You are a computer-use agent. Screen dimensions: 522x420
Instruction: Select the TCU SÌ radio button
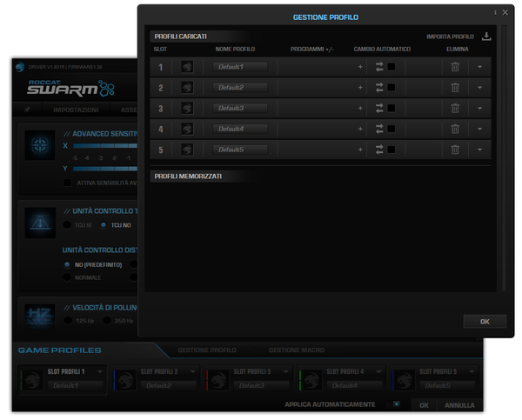[67, 225]
